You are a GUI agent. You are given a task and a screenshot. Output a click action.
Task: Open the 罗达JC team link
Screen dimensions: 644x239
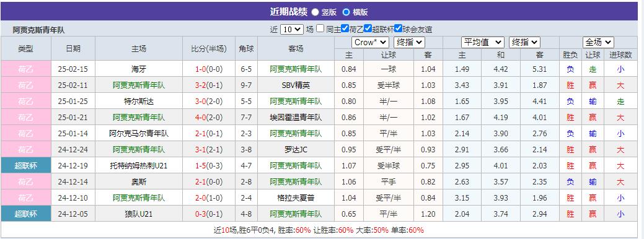[296, 150]
